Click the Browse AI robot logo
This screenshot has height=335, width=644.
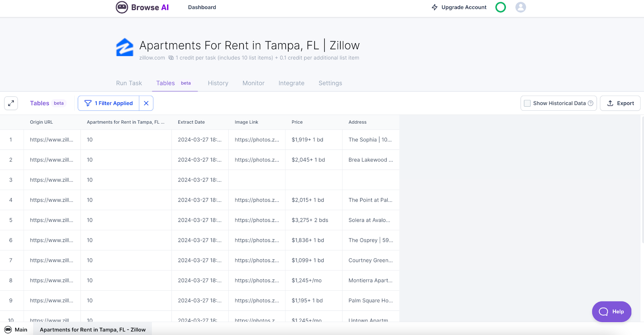(x=122, y=7)
